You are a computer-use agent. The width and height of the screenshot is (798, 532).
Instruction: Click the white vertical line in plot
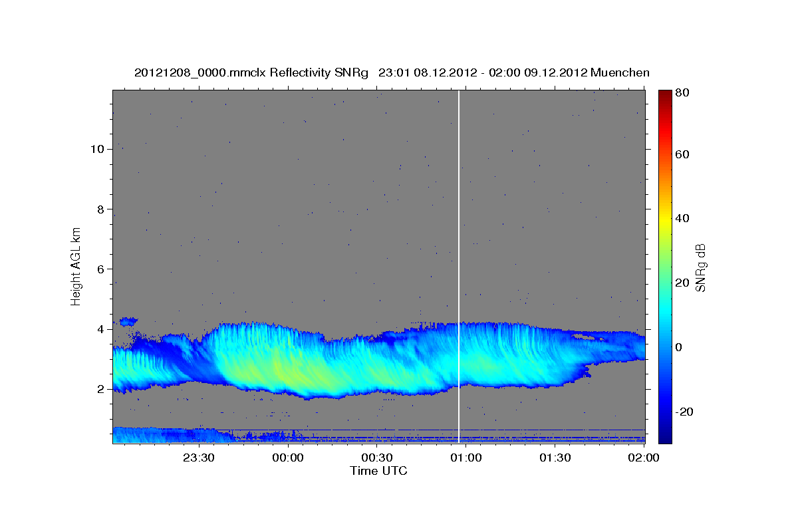pos(459,266)
